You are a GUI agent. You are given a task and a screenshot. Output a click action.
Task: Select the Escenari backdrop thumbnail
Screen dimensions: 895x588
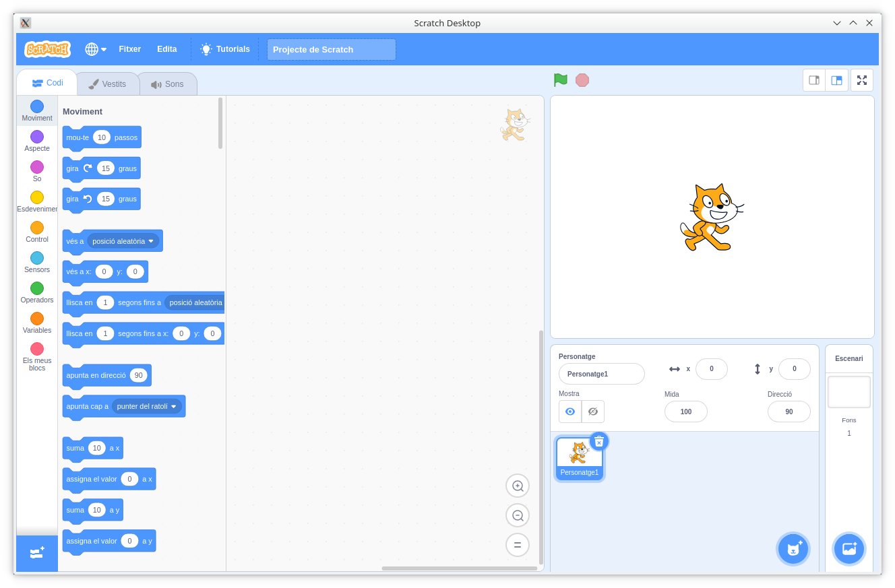coord(849,392)
